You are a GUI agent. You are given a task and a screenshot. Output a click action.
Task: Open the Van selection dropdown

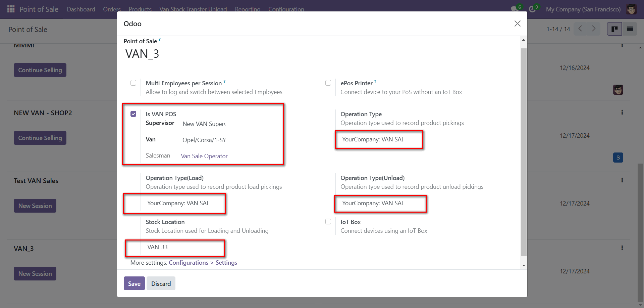(x=204, y=140)
